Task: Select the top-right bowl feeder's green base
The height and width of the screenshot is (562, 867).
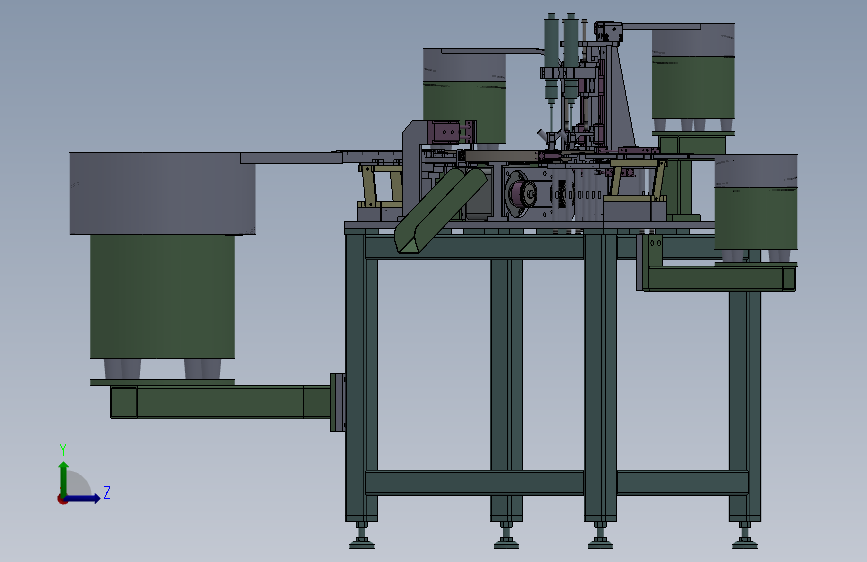Action: tap(693, 88)
